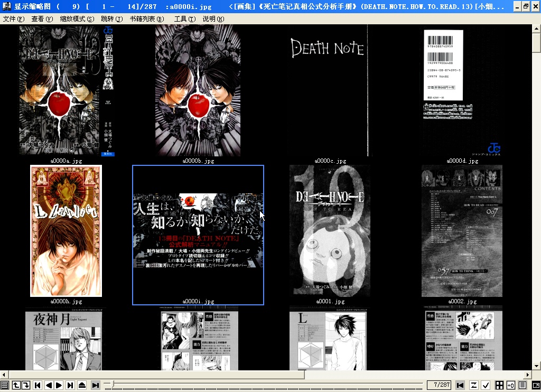Screen dimensions: 541x392
Task: Click the horizontal scrollbar thumb
Action: pos(156,375)
